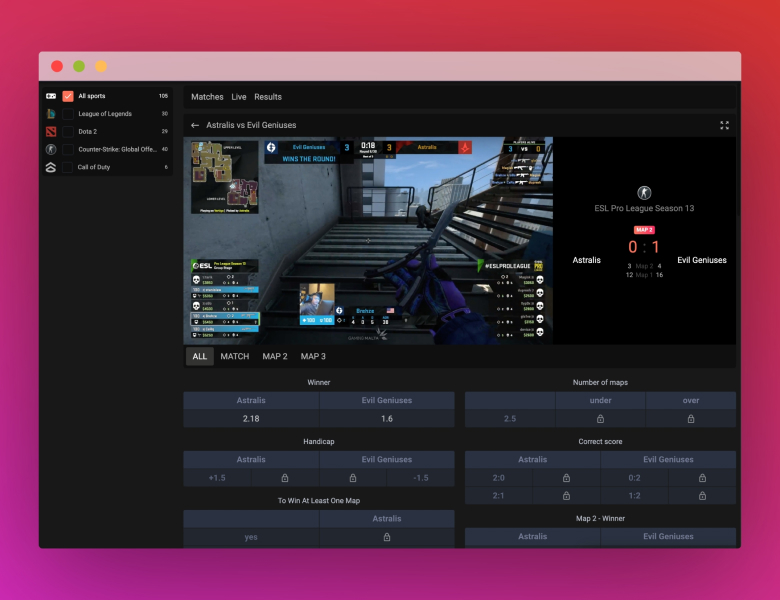Screen dimensions: 780x600
Task: Click the orange window button
Action: (101, 66)
